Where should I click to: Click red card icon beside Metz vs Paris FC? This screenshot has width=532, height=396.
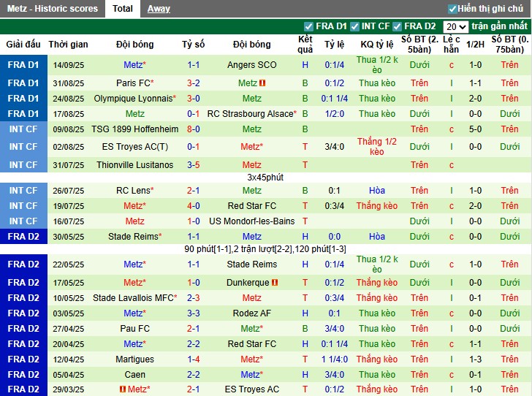262,83
